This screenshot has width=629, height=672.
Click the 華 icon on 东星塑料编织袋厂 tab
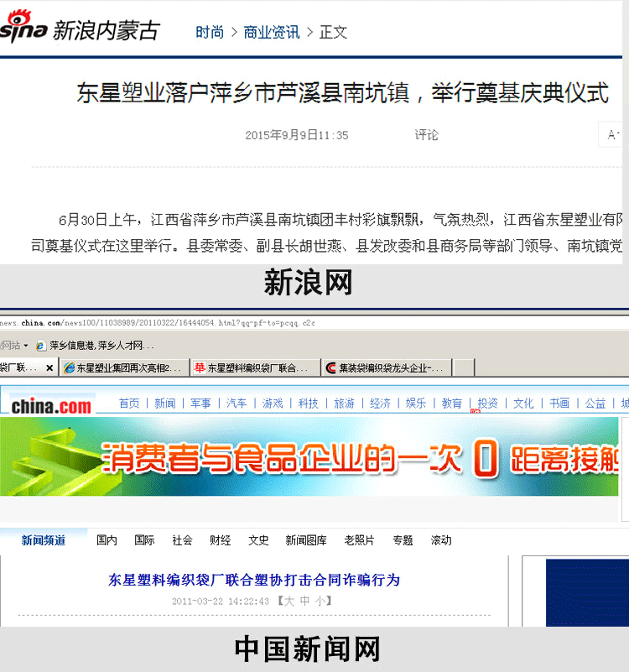pos(200,367)
